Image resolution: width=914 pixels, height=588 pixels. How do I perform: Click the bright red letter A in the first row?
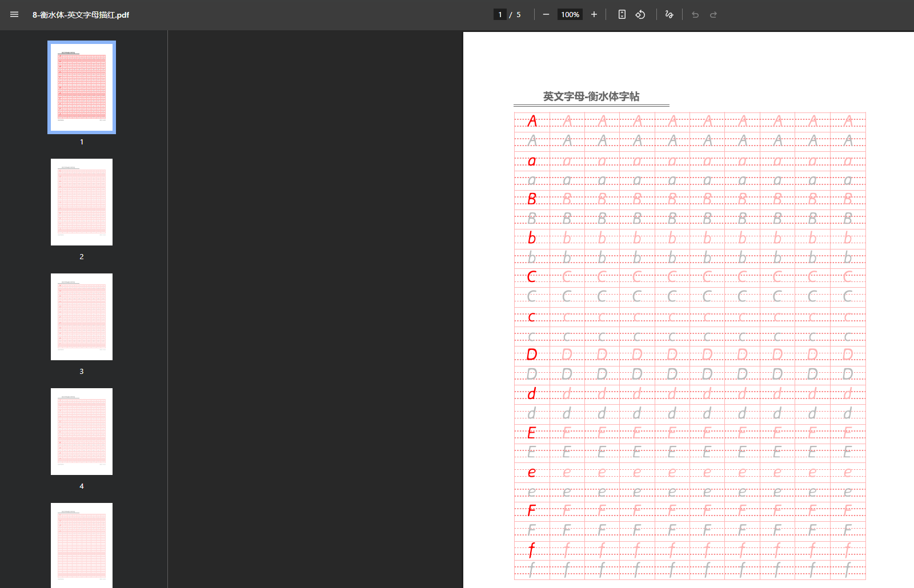point(532,121)
